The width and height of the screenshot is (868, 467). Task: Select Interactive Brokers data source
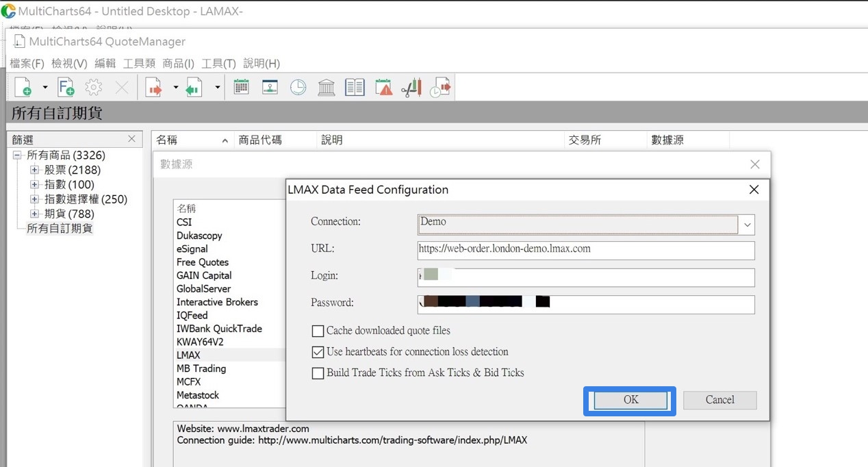[217, 302]
